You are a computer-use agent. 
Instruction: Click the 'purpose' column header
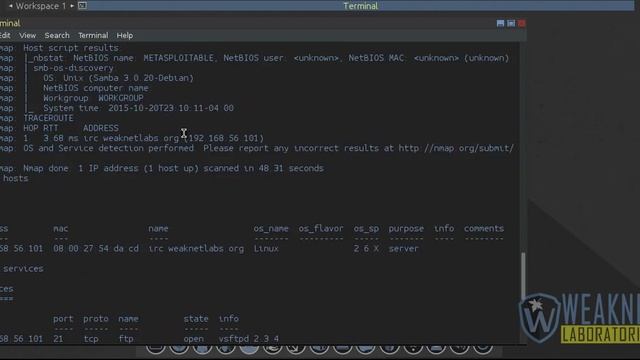click(x=406, y=229)
